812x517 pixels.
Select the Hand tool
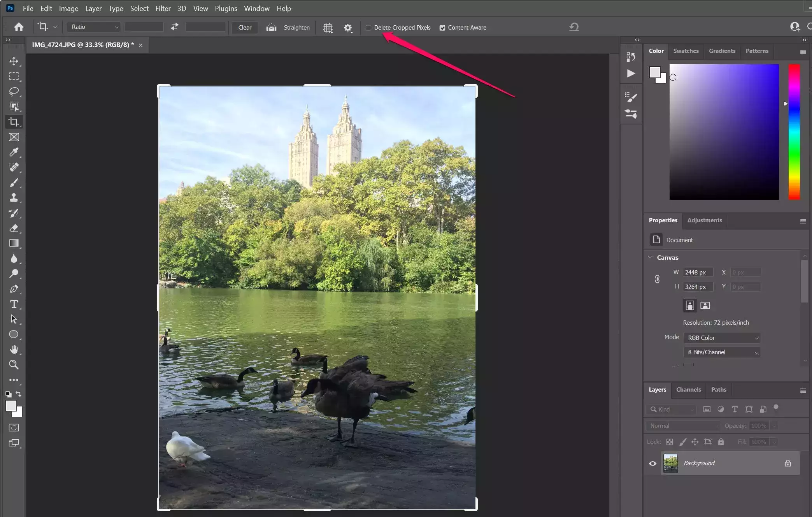[x=14, y=350]
